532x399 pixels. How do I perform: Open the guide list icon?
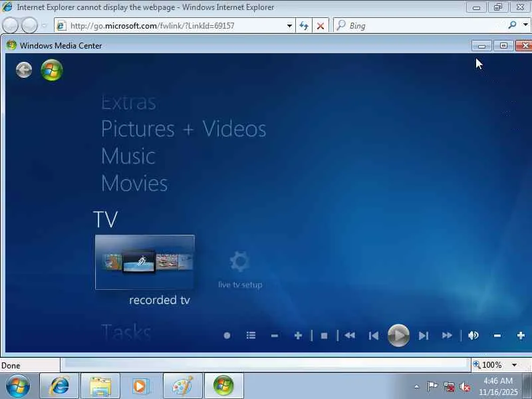[x=251, y=336]
